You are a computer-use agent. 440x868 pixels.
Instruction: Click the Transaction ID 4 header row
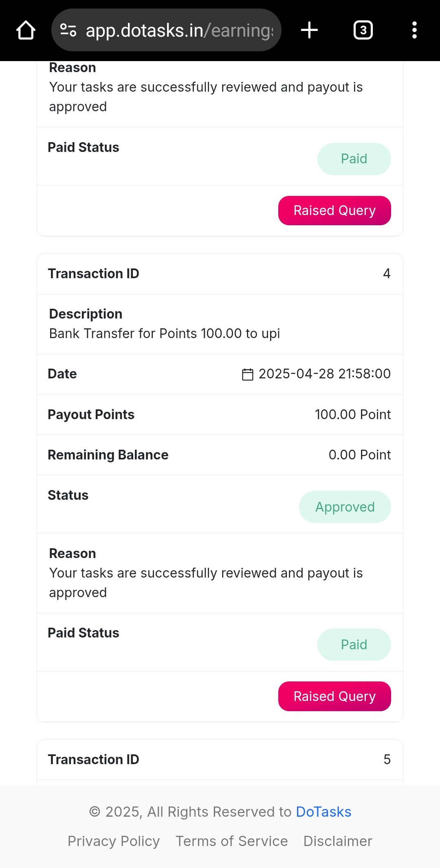click(x=220, y=274)
